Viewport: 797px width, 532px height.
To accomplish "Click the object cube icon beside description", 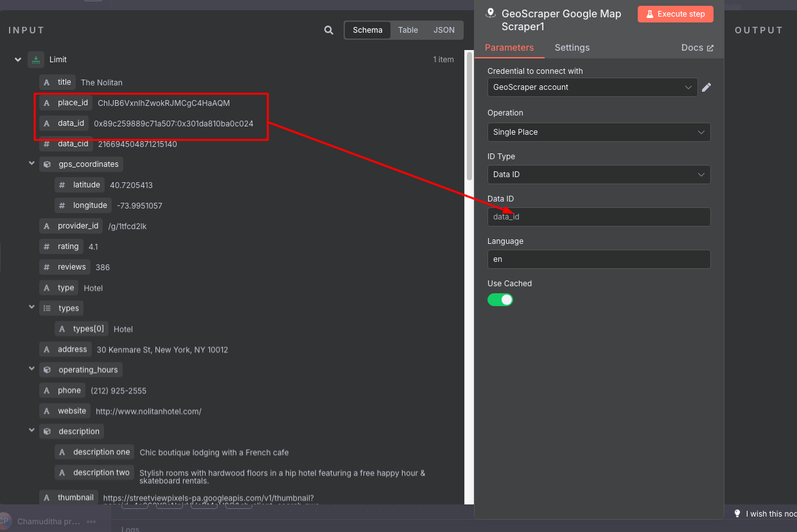I will [x=47, y=431].
